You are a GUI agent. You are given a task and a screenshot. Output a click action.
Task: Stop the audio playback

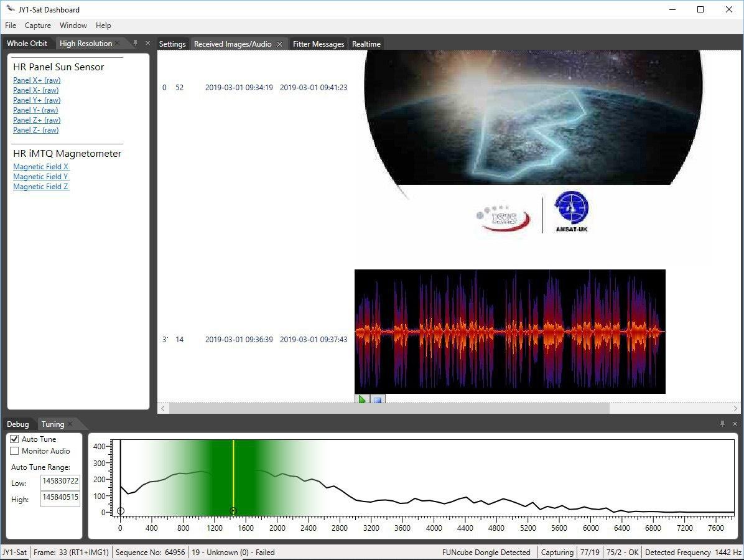pyautogui.click(x=378, y=399)
